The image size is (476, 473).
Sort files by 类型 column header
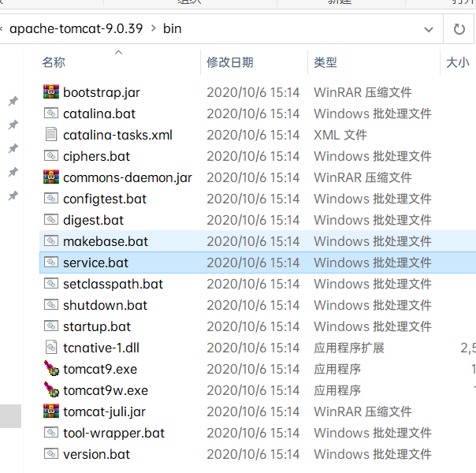325,62
